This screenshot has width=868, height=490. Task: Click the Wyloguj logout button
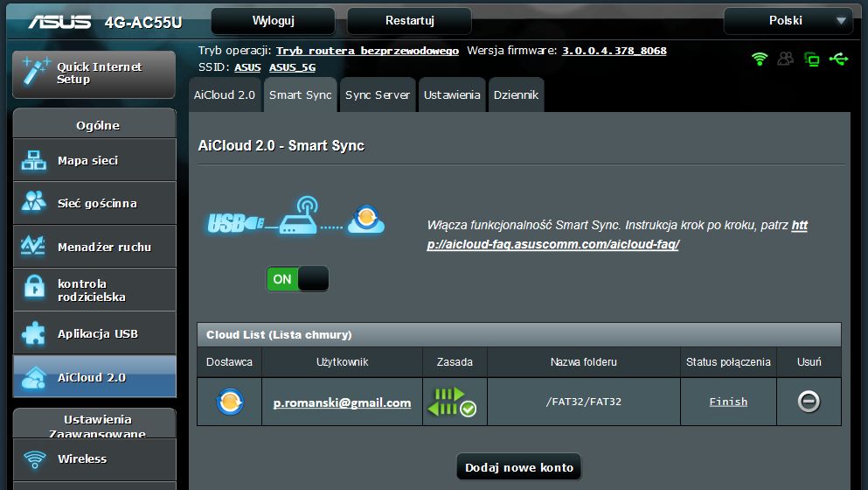[x=273, y=20]
